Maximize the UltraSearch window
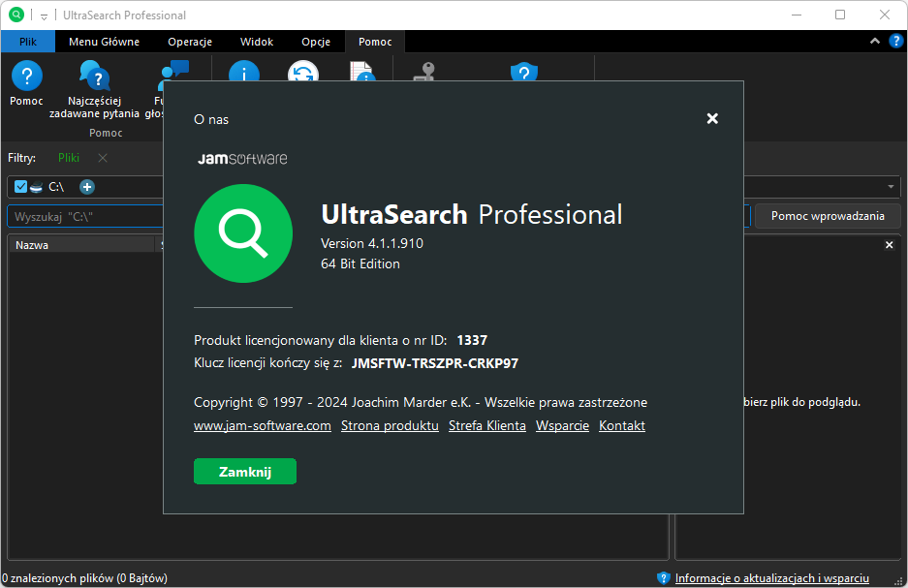 click(x=840, y=15)
